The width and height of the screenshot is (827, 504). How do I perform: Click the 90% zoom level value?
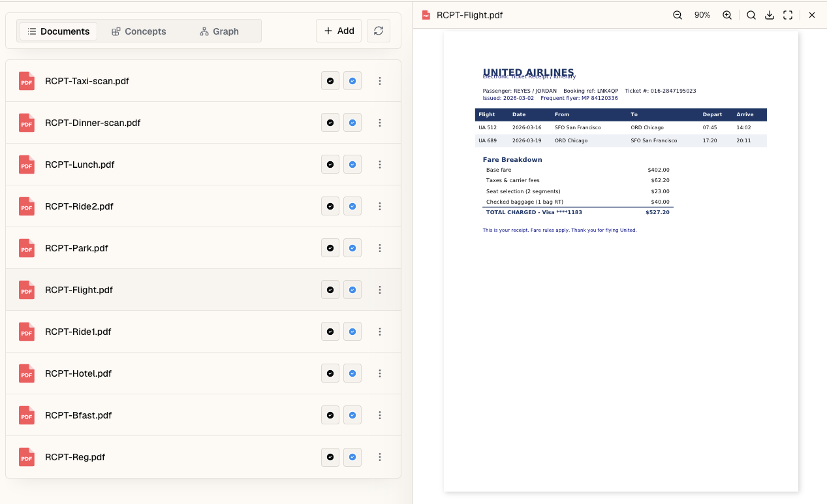702,15
